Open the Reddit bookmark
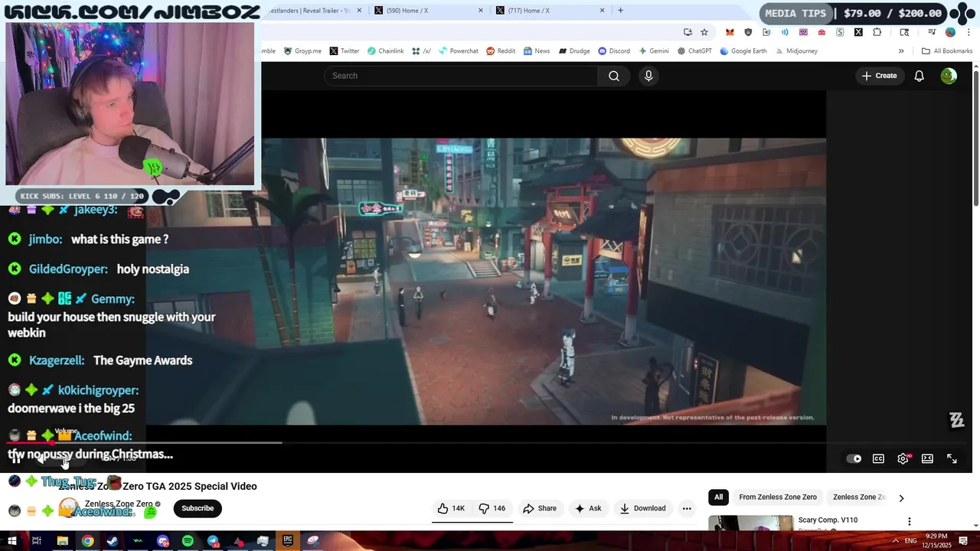 [x=501, y=51]
